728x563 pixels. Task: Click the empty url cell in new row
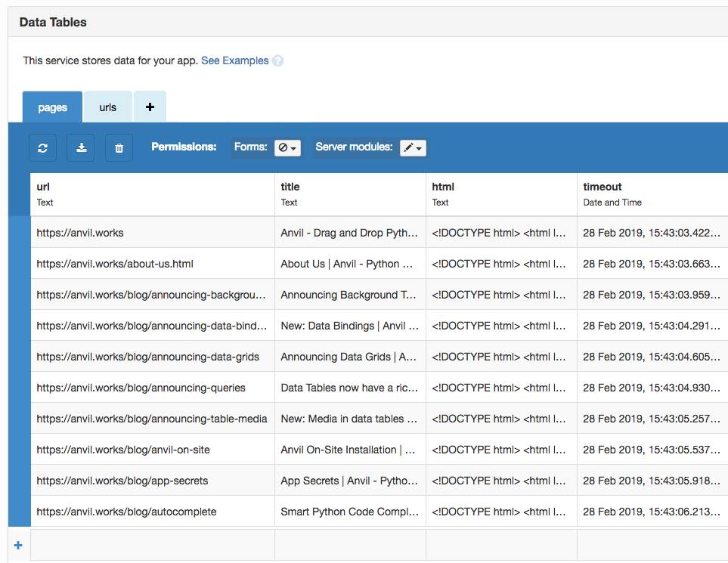[x=153, y=546]
